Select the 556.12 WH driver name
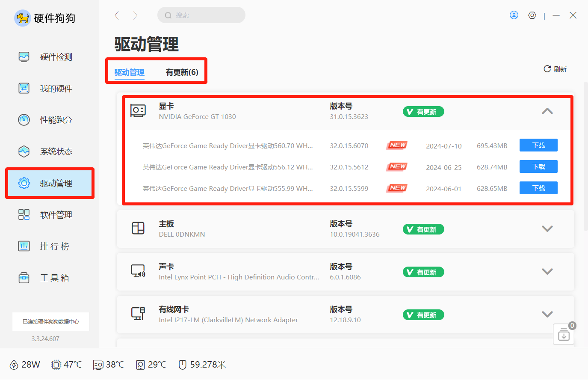This screenshot has width=588, height=380. 228,167
